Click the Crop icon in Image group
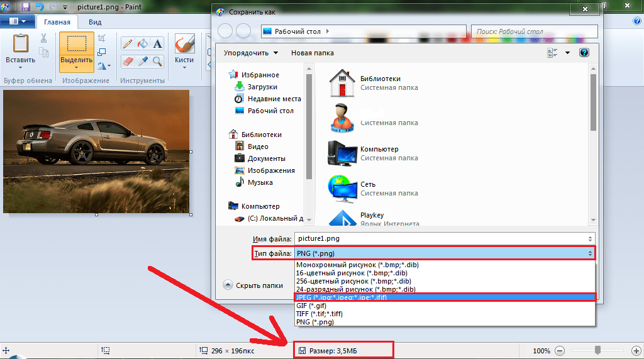This screenshot has width=644, height=359. coord(101,38)
